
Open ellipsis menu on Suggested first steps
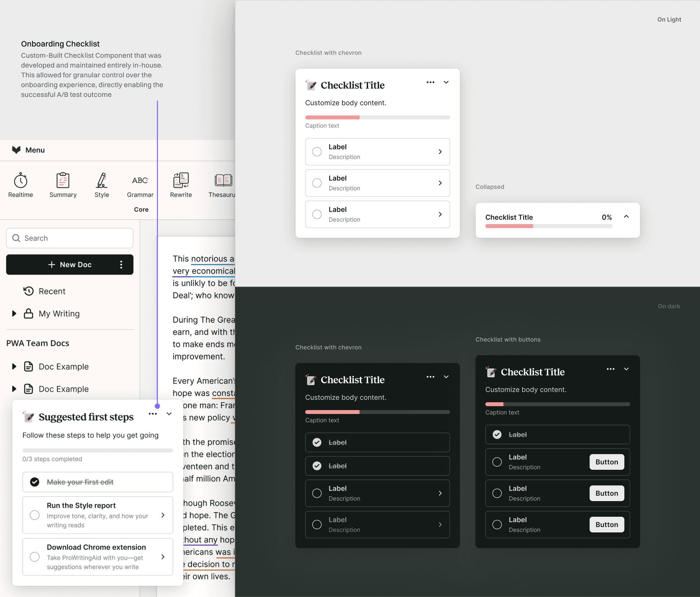pyautogui.click(x=153, y=414)
